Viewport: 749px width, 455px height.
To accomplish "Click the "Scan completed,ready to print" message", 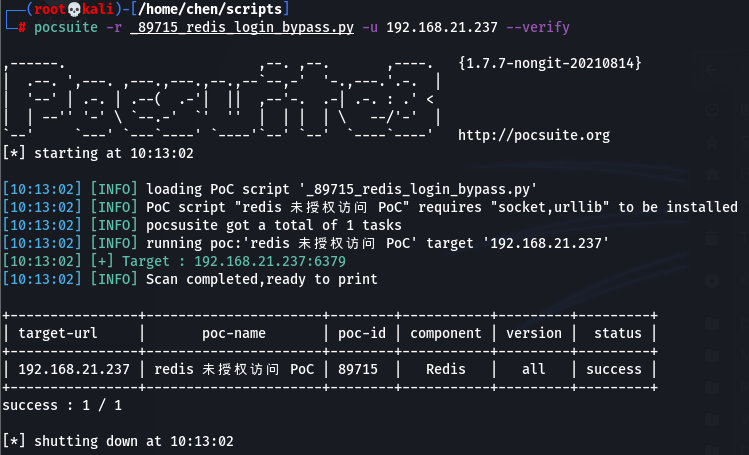I will pyautogui.click(x=261, y=279).
